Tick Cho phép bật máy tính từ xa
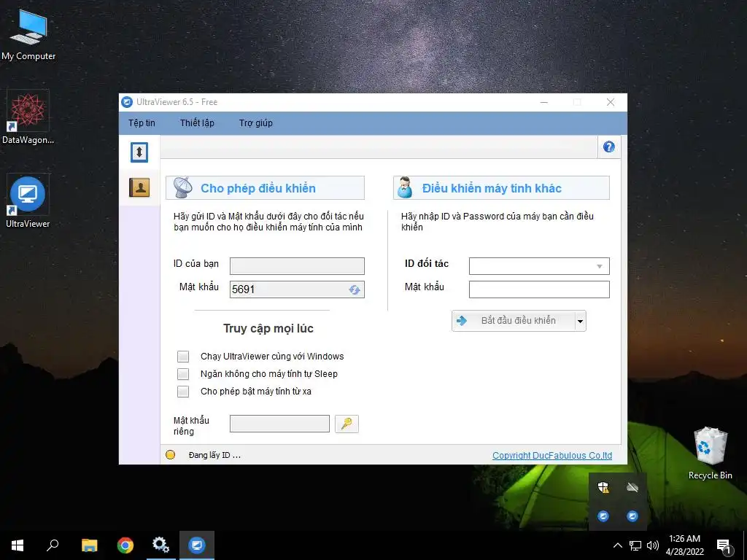 (x=183, y=392)
